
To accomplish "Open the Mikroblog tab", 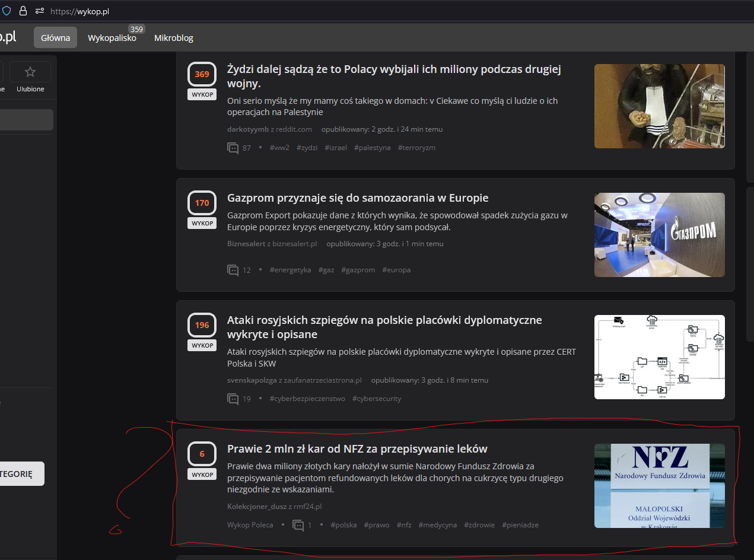I will 174,38.
